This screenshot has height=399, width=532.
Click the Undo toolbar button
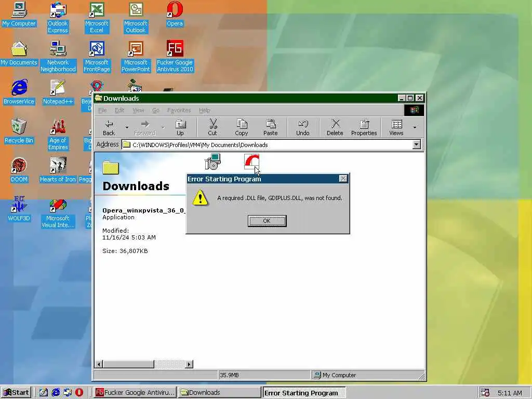click(x=303, y=128)
